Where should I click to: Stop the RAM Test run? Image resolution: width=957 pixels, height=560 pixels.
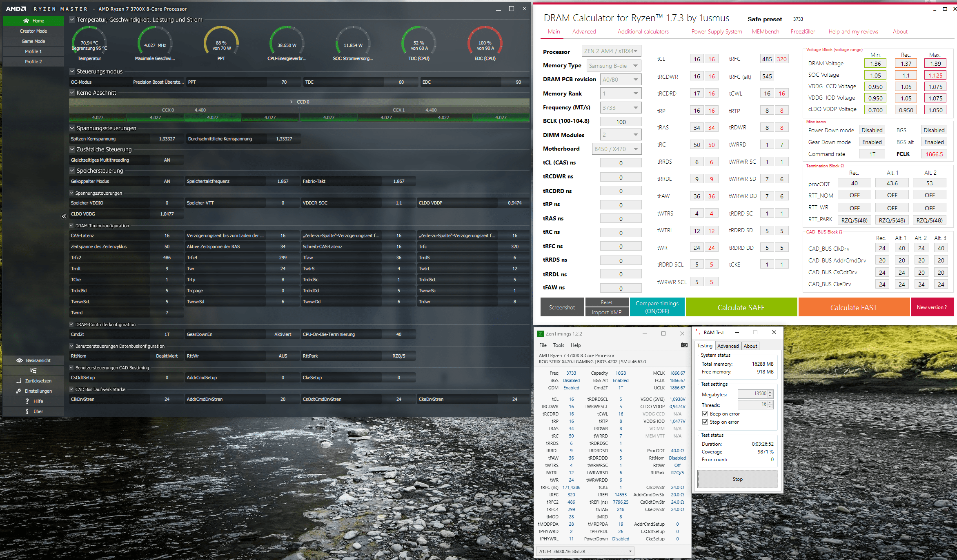(737, 479)
